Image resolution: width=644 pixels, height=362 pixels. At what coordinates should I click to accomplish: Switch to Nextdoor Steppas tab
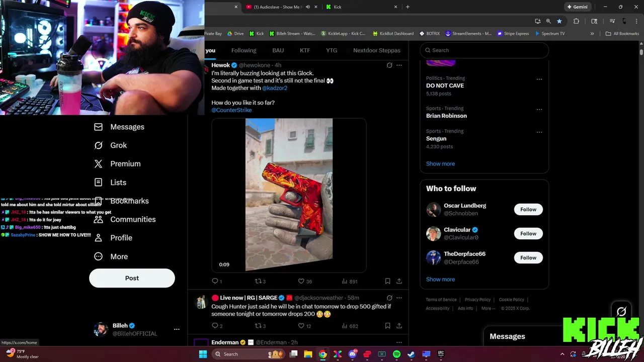coord(377,50)
